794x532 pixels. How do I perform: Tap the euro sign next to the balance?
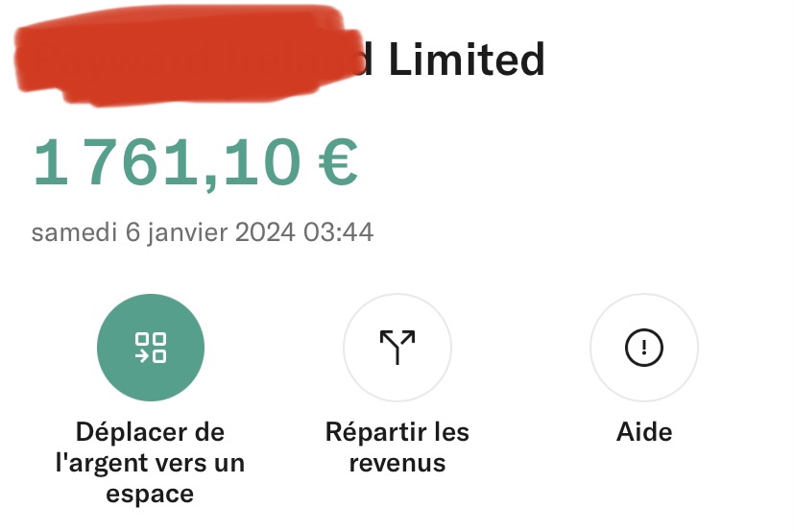pyautogui.click(x=338, y=162)
